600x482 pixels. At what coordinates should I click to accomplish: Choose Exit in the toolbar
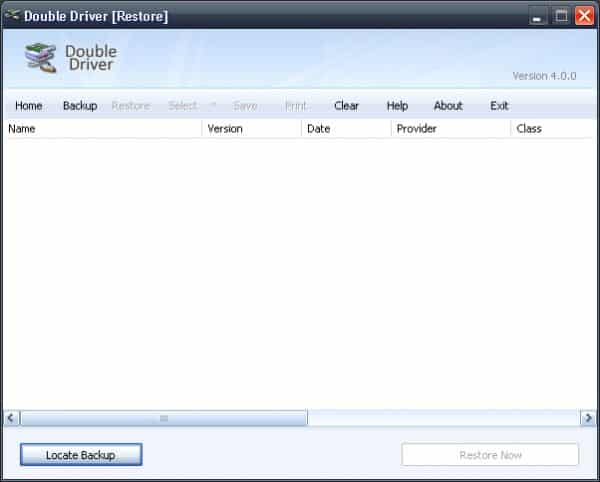point(499,106)
